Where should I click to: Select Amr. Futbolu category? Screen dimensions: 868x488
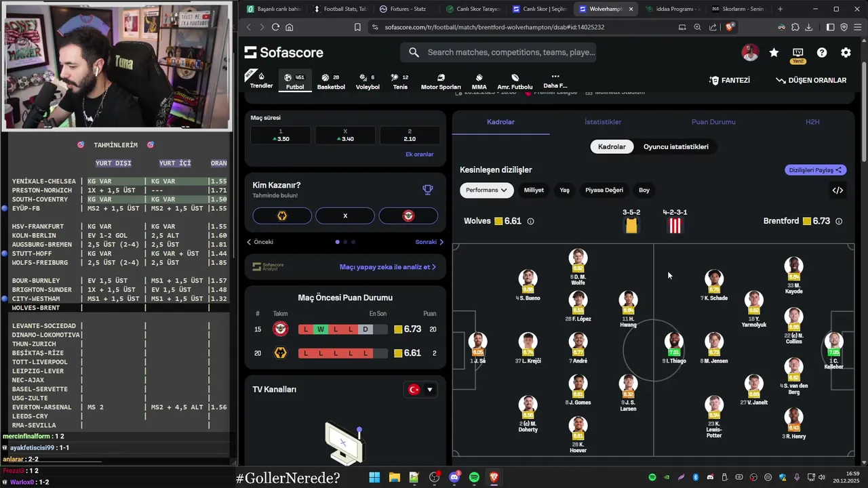tap(515, 82)
